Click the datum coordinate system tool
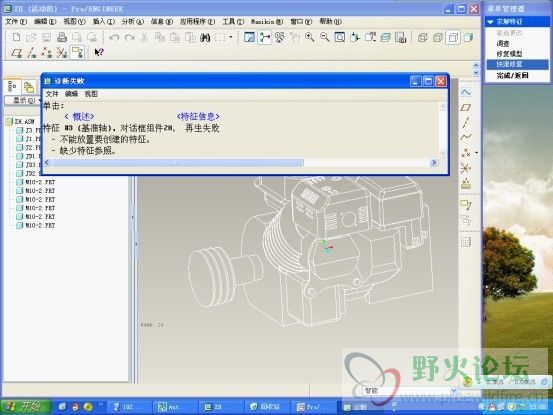The height and width of the screenshot is (415, 553). click(x=466, y=168)
